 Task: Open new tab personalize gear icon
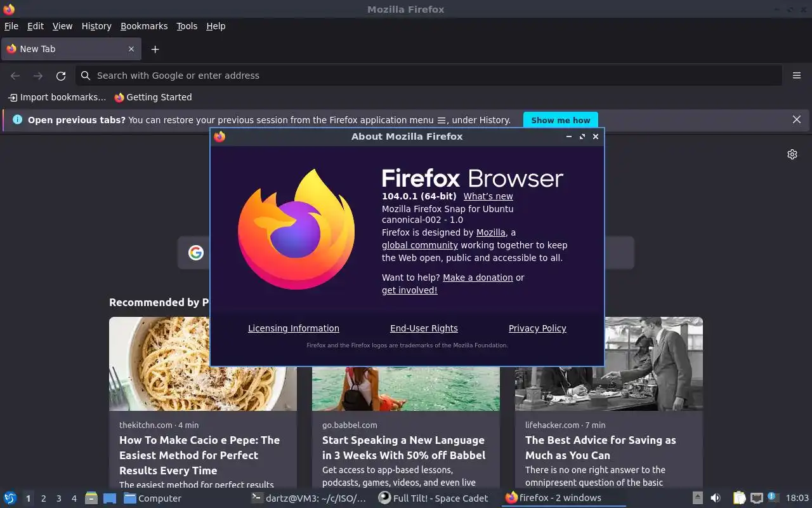792,154
